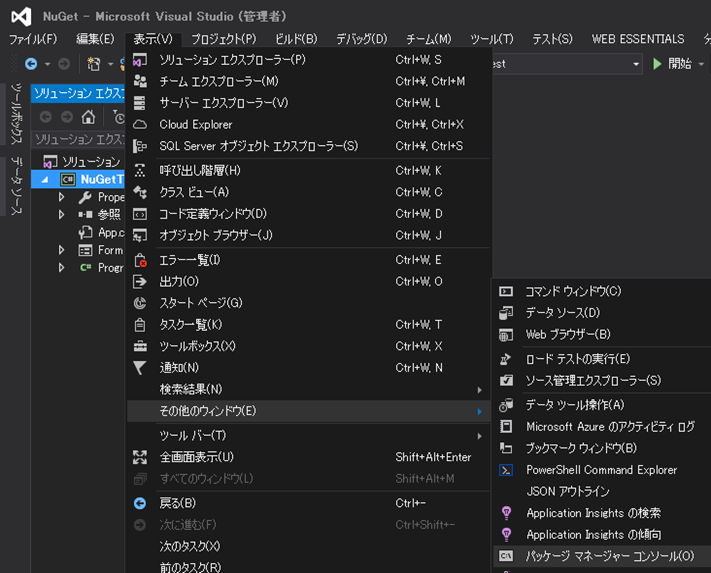Select データ ツール操作(A) menu item

[603, 405]
